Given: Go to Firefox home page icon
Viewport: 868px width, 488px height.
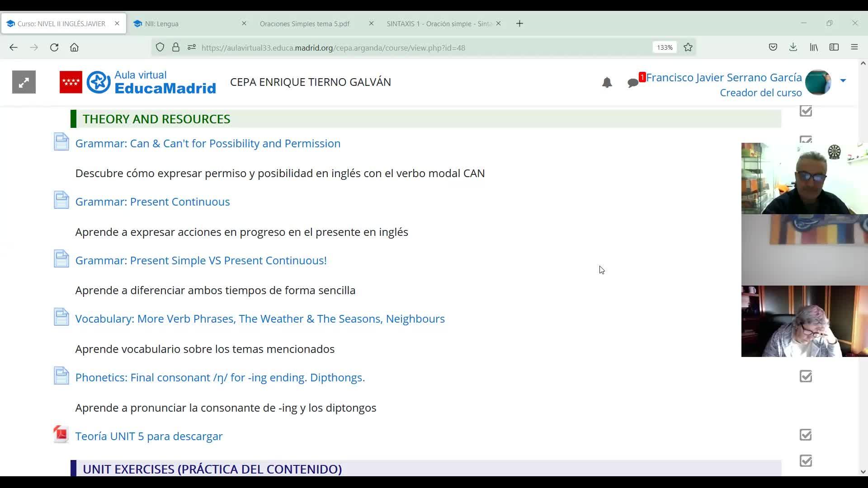Looking at the screenshot, I should point(74,47).
